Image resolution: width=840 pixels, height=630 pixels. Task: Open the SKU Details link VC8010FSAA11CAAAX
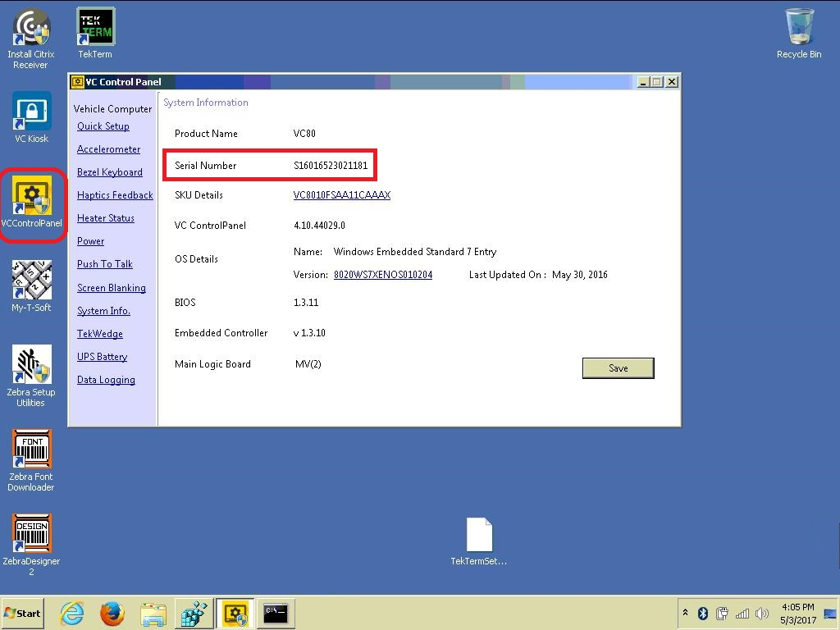click(x=341, y=195)
